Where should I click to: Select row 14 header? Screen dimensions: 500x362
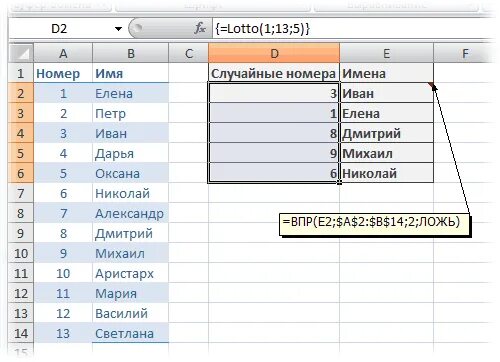pyautogui.click(x=21, y=333)
